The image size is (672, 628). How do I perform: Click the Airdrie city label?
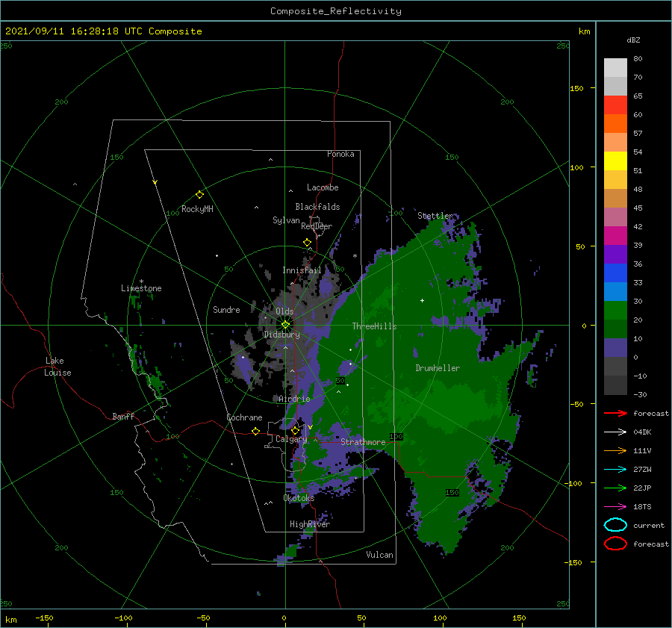(x=294, y=399)
